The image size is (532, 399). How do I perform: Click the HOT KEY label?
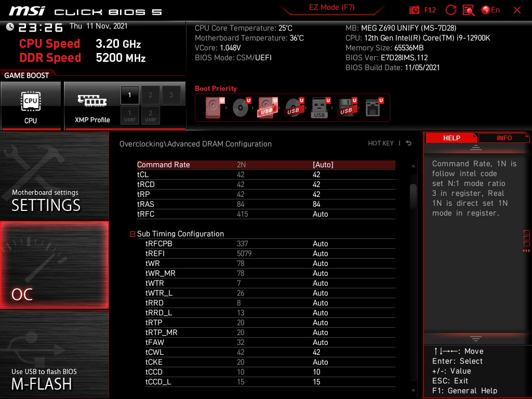381,143
